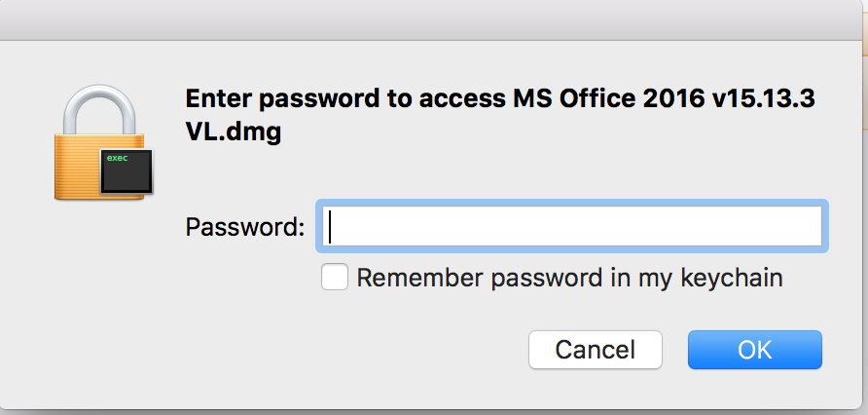Click the green "exec" text in the badge
The height and width of the screenshot is (415, 868).
click(117, 158)
